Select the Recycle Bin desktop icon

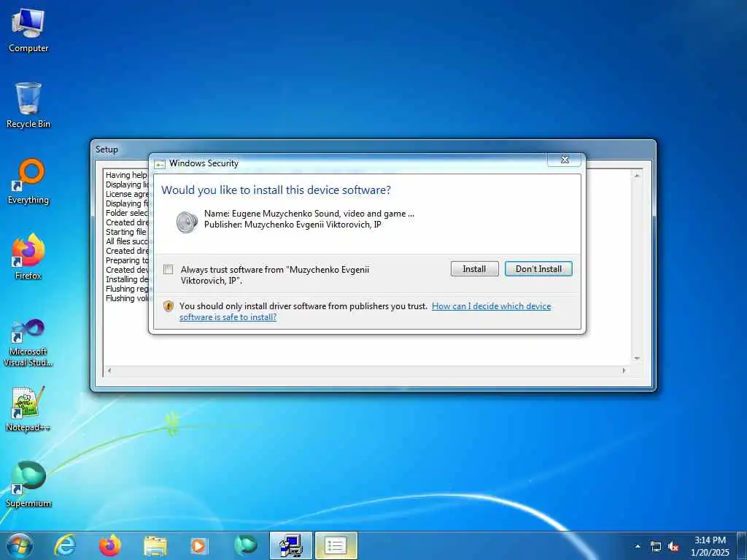tap(28, 105)
